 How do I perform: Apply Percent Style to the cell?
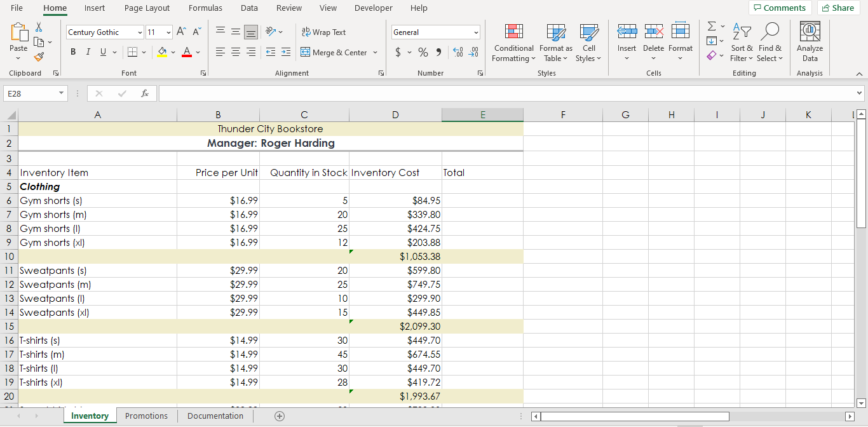pyautogui.click(x=423, y=53)
